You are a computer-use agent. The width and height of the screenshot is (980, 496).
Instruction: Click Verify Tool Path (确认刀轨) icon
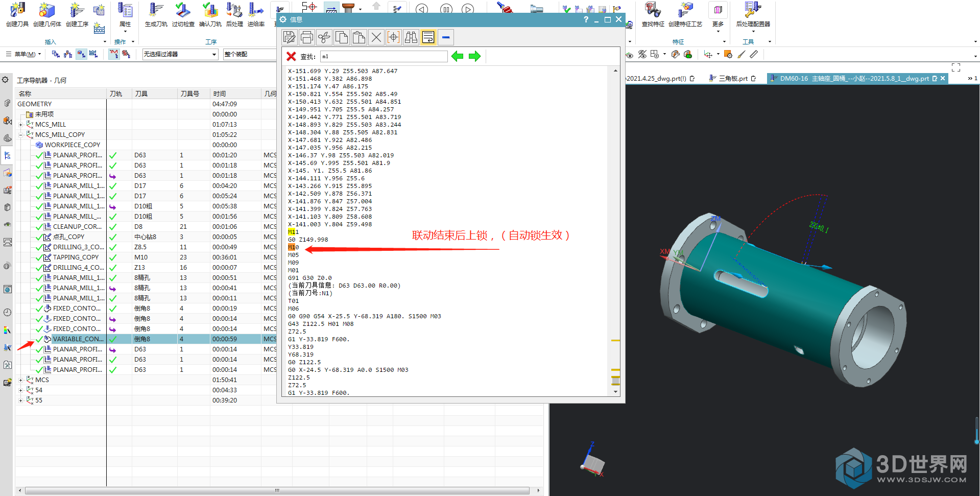coord(210,10)
